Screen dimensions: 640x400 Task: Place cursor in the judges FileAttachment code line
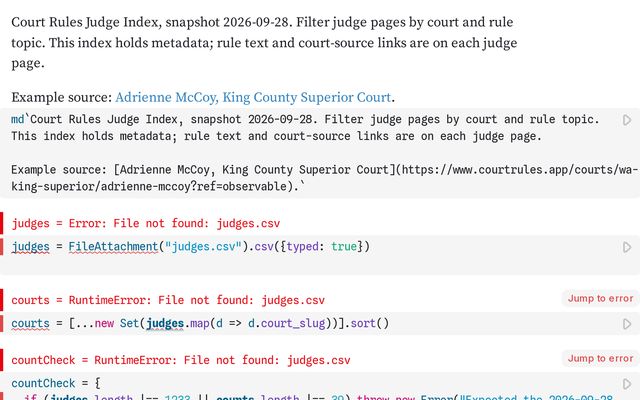pyautogui.click(x=191, y=247)
